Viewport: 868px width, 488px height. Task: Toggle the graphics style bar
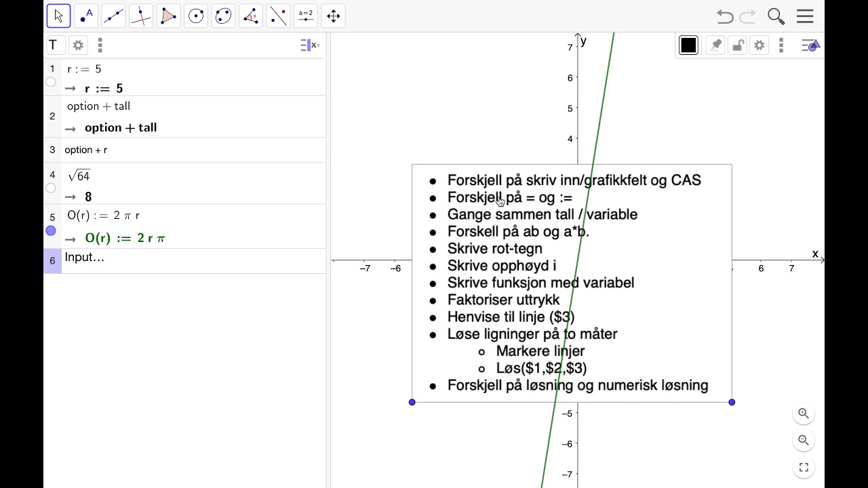click(x=810, y=45)
